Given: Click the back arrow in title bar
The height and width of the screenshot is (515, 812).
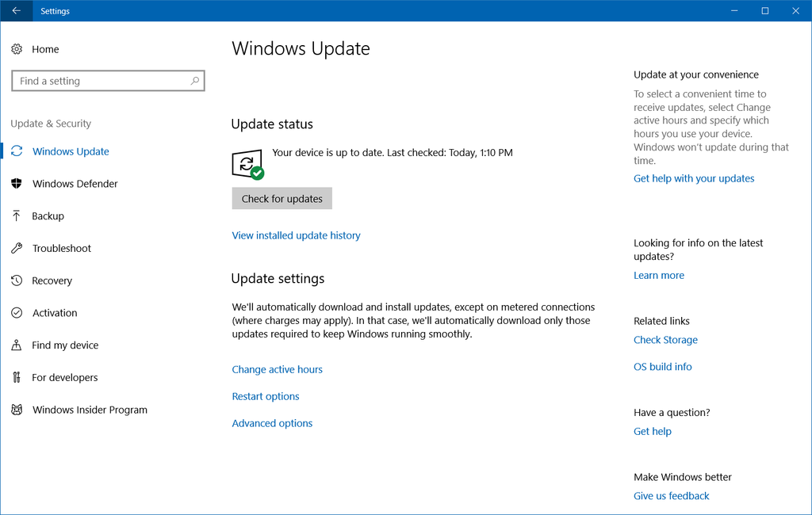Looking at the screenshot, I should click(17, 11).
